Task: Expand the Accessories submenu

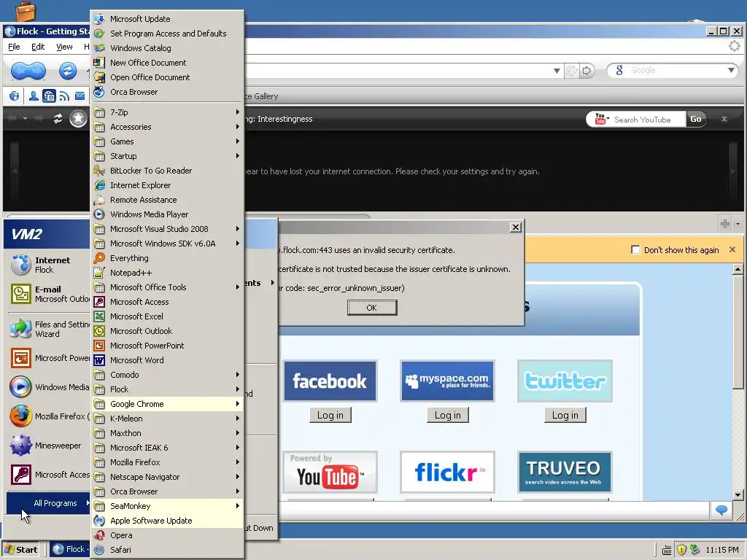Action: [168, 127]
